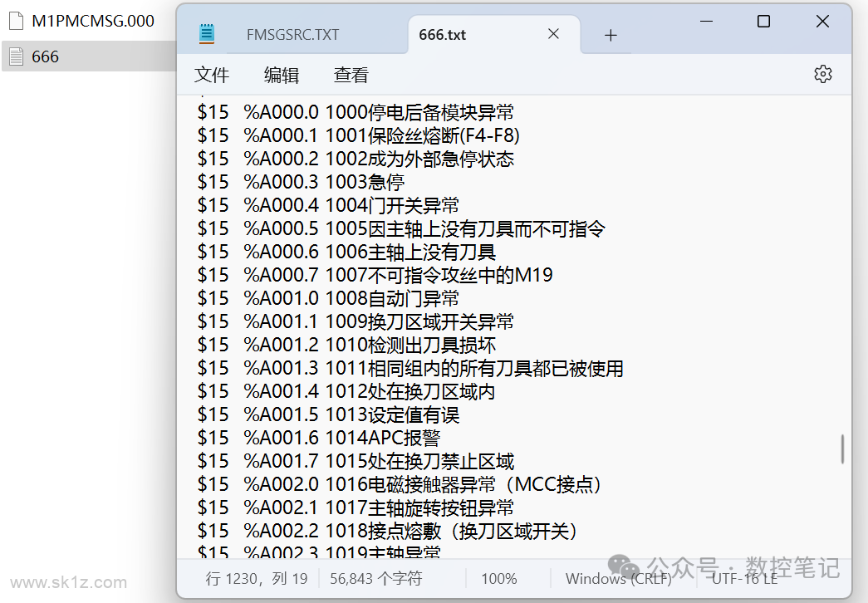Minimize the Notepad window
Viewport: 868px width, 603px height.
click(x=706, y=22)
